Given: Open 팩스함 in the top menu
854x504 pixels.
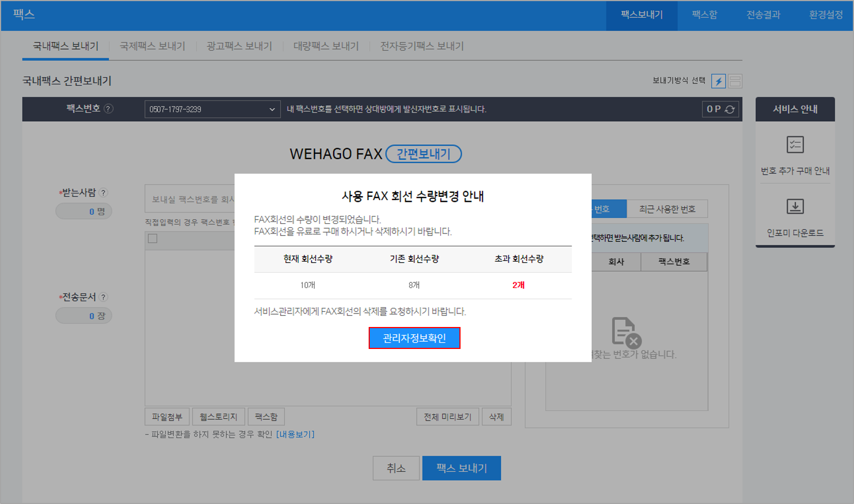Looking at the screenshot, I should 704,15.
